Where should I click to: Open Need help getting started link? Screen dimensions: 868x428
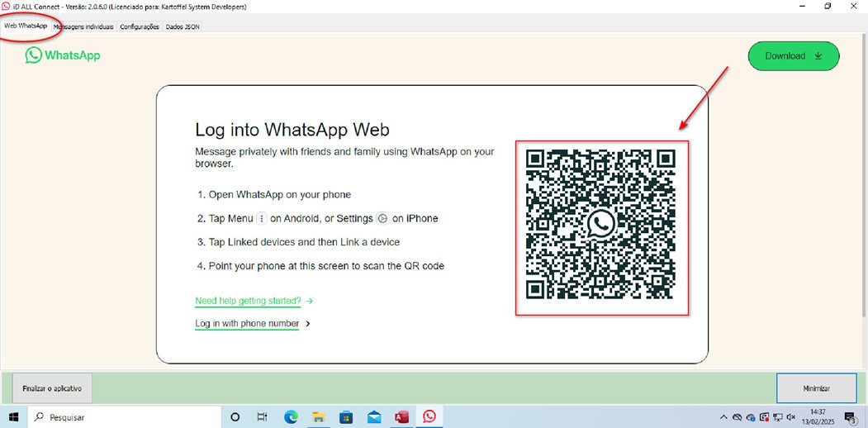coord(248,301)
